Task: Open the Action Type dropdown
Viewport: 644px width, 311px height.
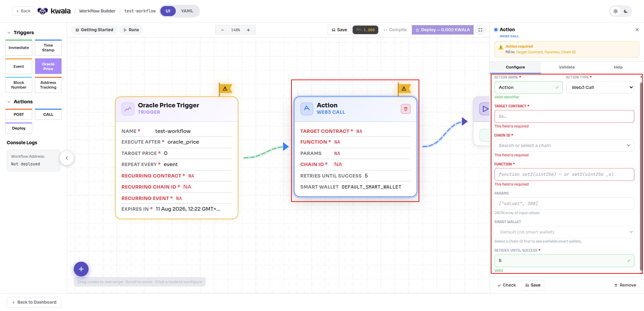Action: pyautogui.click(x=600, y=88)
